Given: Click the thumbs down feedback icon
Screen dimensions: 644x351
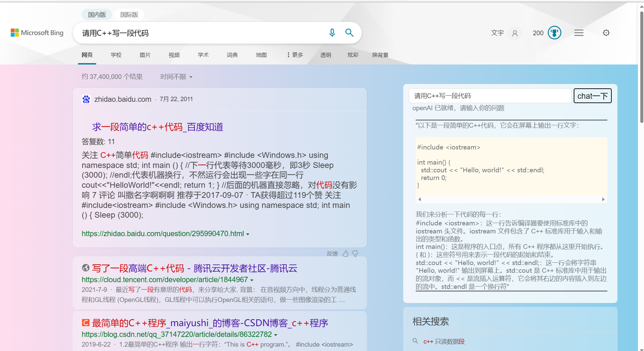Looking at the screenshot, I should (x=355, y=254).
